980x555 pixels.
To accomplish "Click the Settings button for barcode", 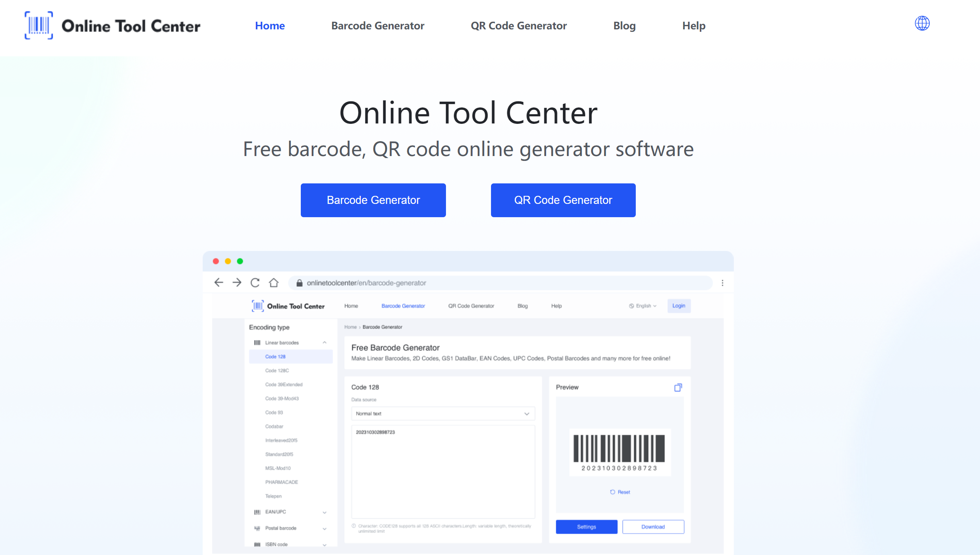I will point(586,527).
